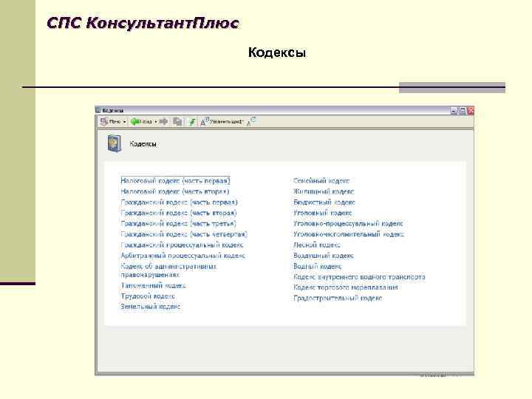Minimize the Кодексы window
The height and width of the screenshot is (399, 532).
tap(454, 110)
